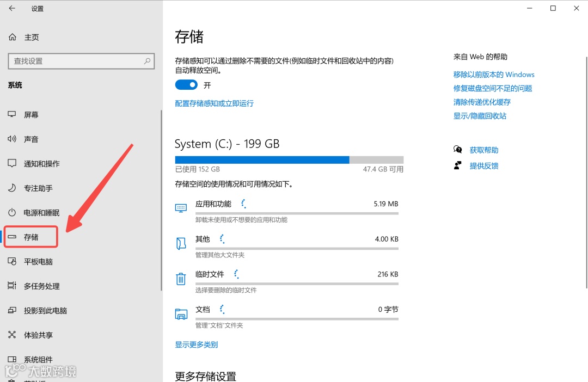
Task: Click the 4.00 KB value for 其他
Action: point(386,239)
